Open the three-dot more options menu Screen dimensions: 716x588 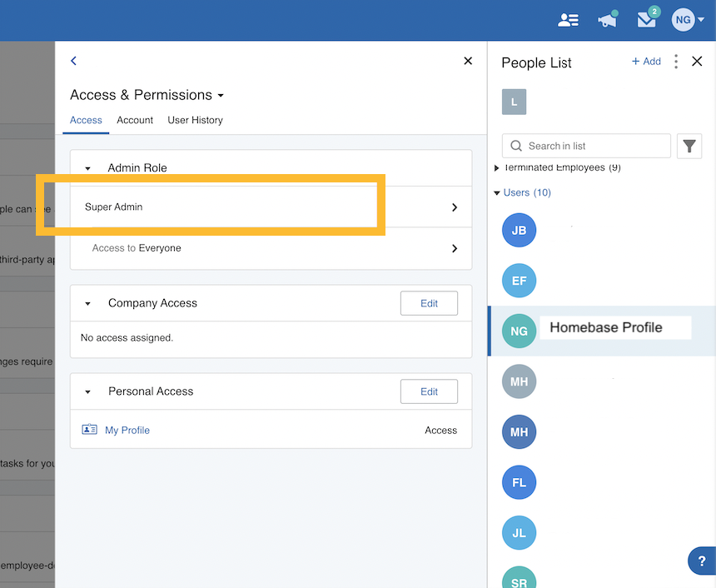[x=676, y=62]
